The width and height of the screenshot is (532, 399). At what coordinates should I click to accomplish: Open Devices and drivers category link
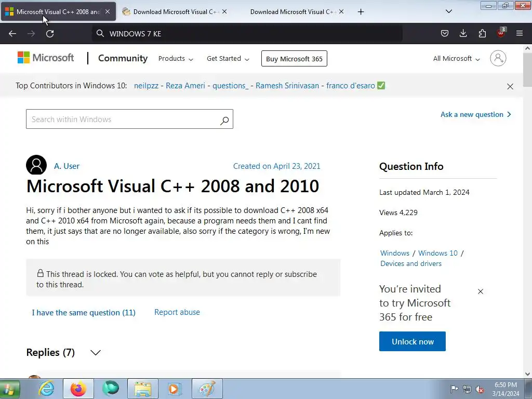coord(411,263)
